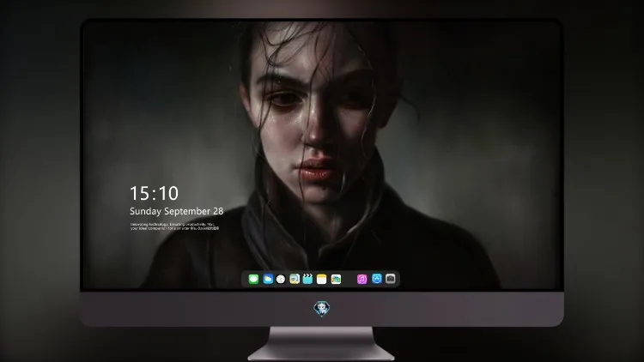Open the app with the green-and-yellow icon beside Clock

pyautogui.click(x=295, y=279)
